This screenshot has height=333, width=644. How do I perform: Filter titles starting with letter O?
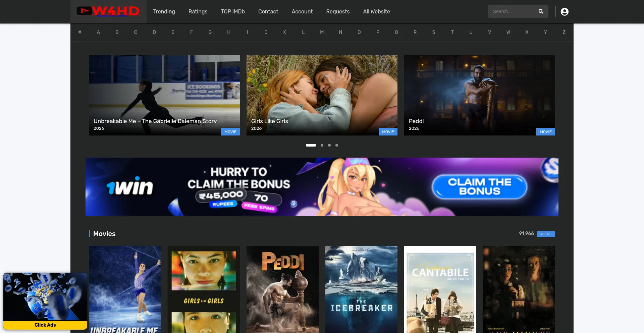click(x=359, y=32)
